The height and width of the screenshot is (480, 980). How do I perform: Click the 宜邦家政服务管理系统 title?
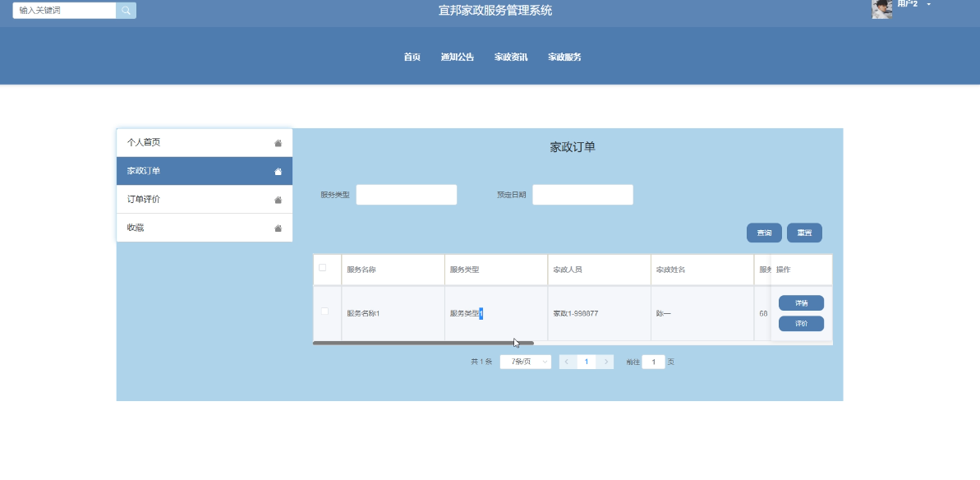495,11
